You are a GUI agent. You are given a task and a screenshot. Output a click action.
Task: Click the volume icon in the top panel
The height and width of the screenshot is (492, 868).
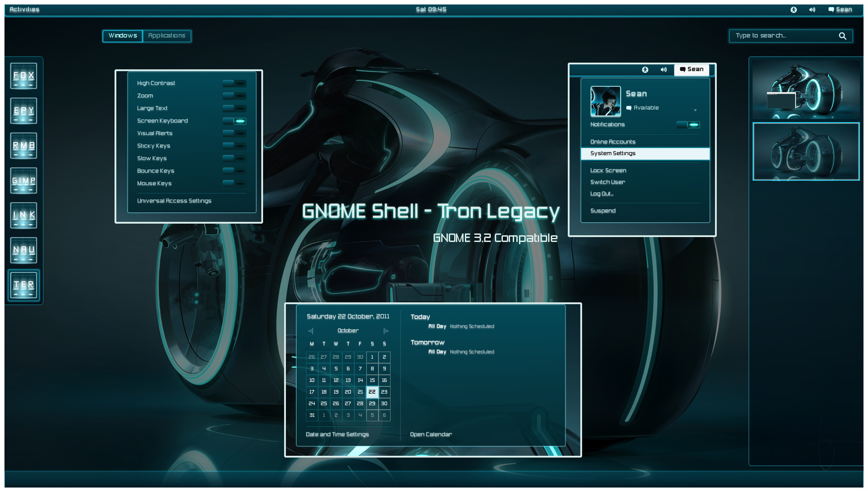[813, 9]
